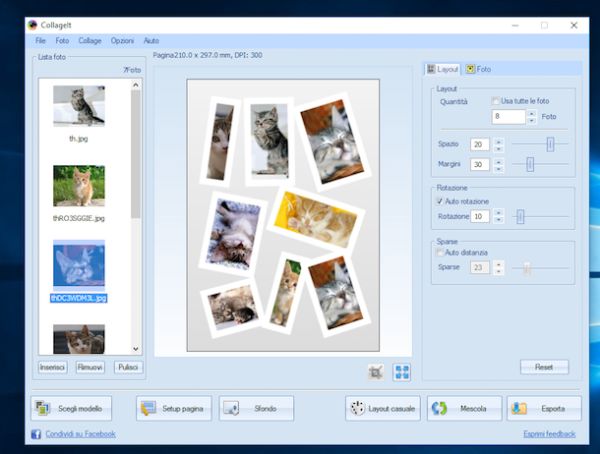Toggle the Auto distanza checkbox
The image size is (600, 454).
(x=441, y=252)
